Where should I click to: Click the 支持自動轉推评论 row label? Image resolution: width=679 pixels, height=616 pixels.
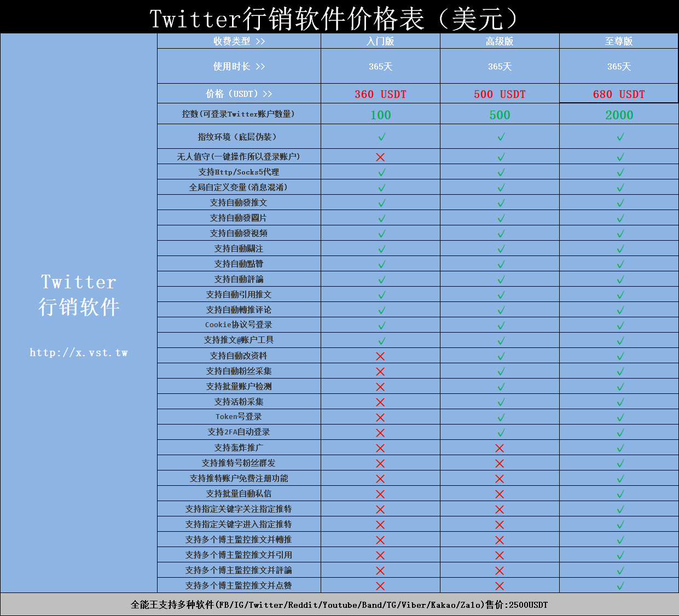[x=239, y=310]
